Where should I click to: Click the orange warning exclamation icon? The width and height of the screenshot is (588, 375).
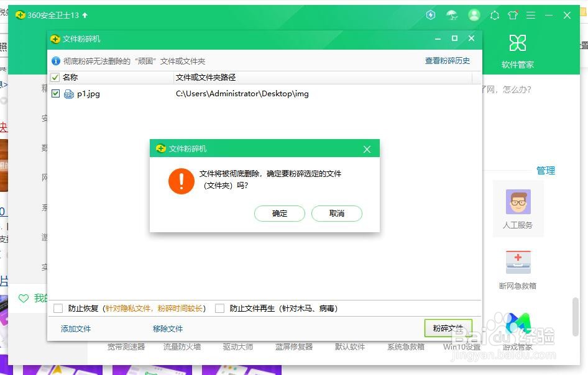[181, 181]
